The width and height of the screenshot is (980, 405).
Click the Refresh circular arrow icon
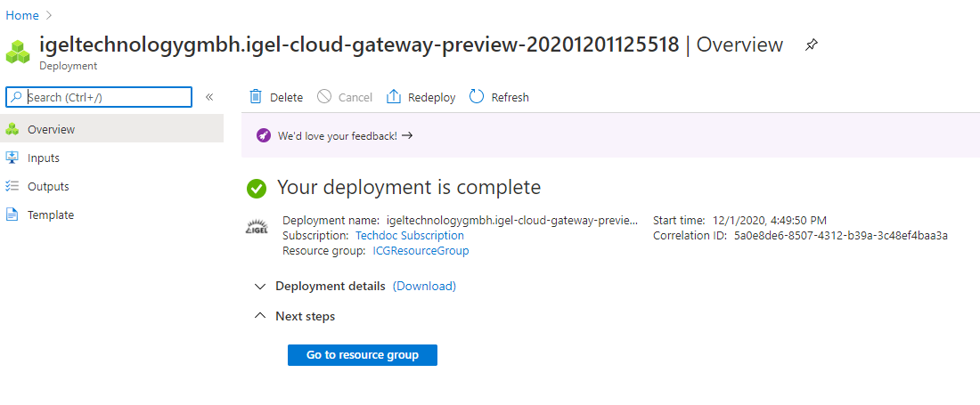(x=477, y=97)
